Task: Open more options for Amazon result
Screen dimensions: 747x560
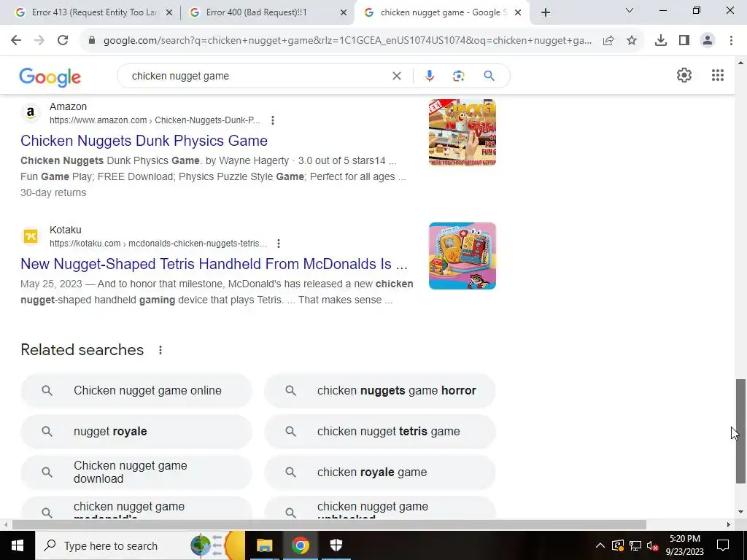Action: (x=273, y=120)
